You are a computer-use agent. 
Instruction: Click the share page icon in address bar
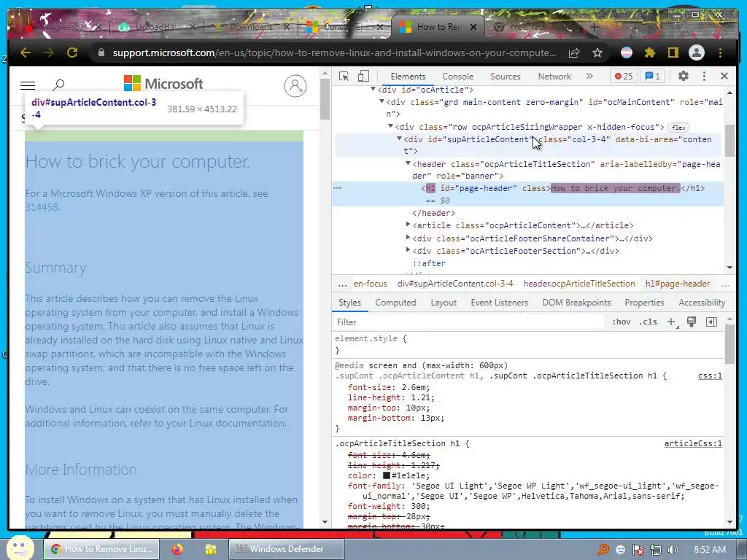pyautogui.click(x=574, y=52)
